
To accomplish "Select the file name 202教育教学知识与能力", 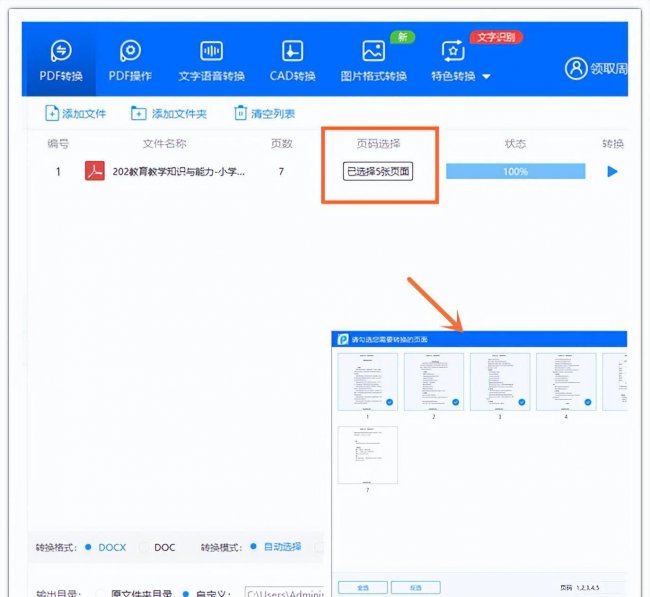I will pos(179,171).
